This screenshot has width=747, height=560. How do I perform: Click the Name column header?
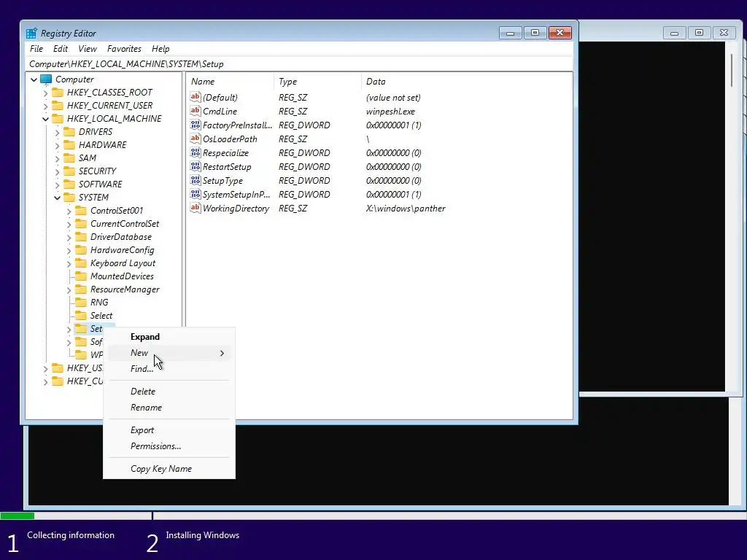[x=231, y=82]
